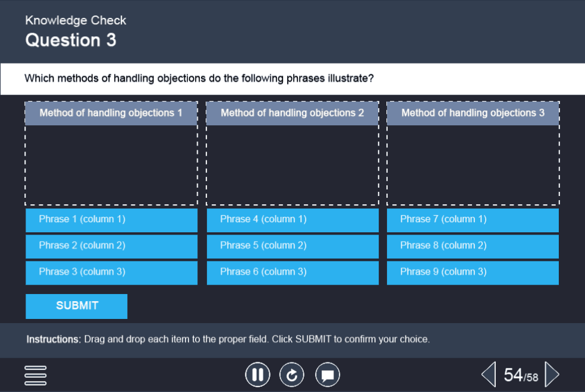Viewport: 585px width, 392px height.
Task: Select Phrase 1 (column 1) item
Action: tap(111, 220)
